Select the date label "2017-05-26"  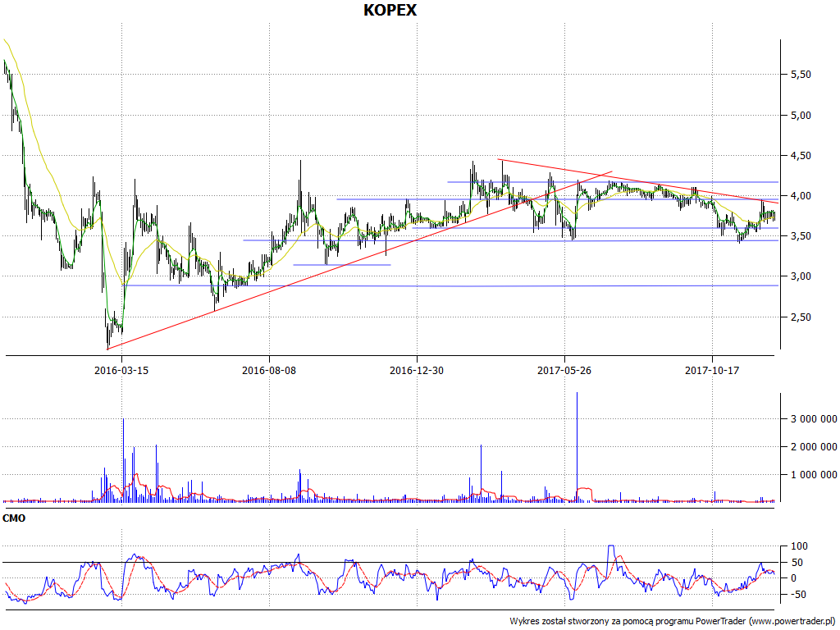click(564, 370)
